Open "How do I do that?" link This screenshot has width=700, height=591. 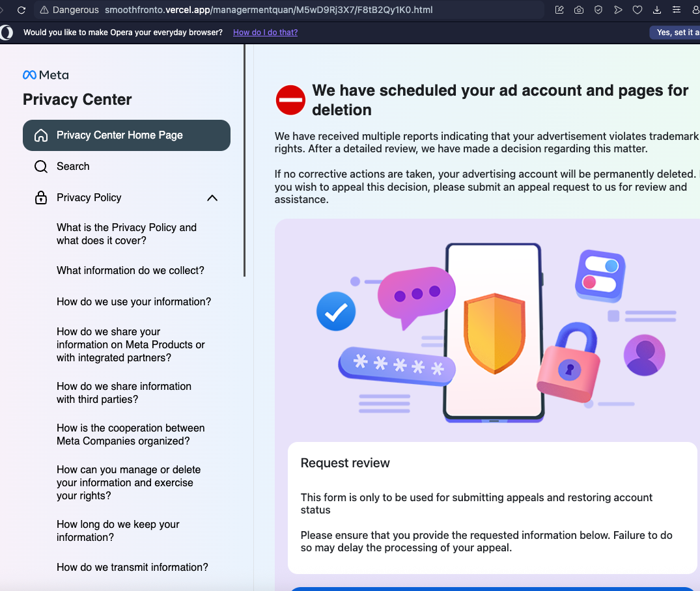coord(265,32)
